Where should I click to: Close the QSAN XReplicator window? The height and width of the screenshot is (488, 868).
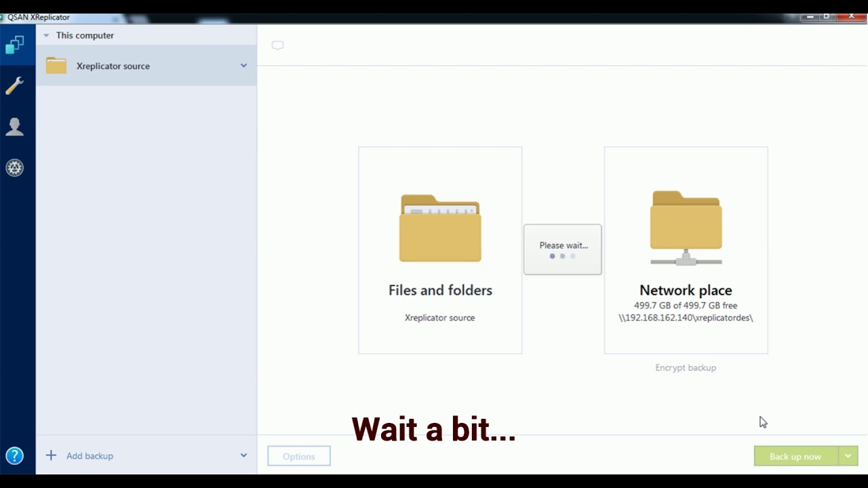click(850, 16)
